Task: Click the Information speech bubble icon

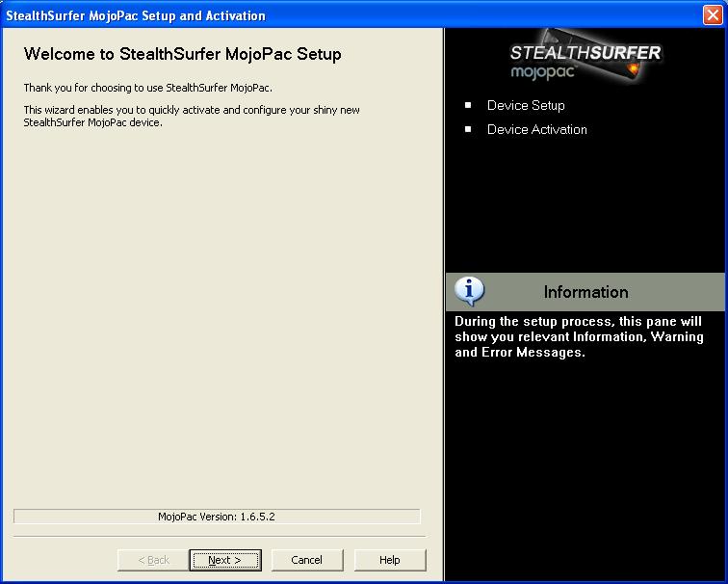Action: 469,291
